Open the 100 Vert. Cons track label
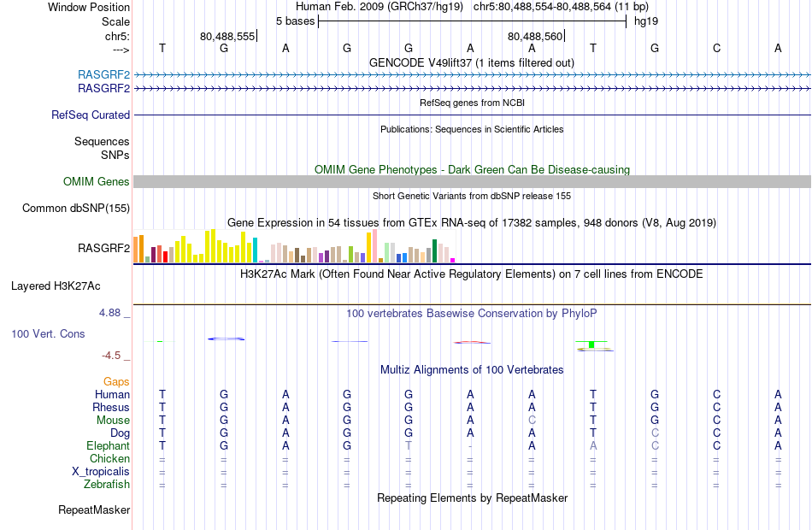The width and height of the screenshot is (812, 530). [x=48, y=333]
